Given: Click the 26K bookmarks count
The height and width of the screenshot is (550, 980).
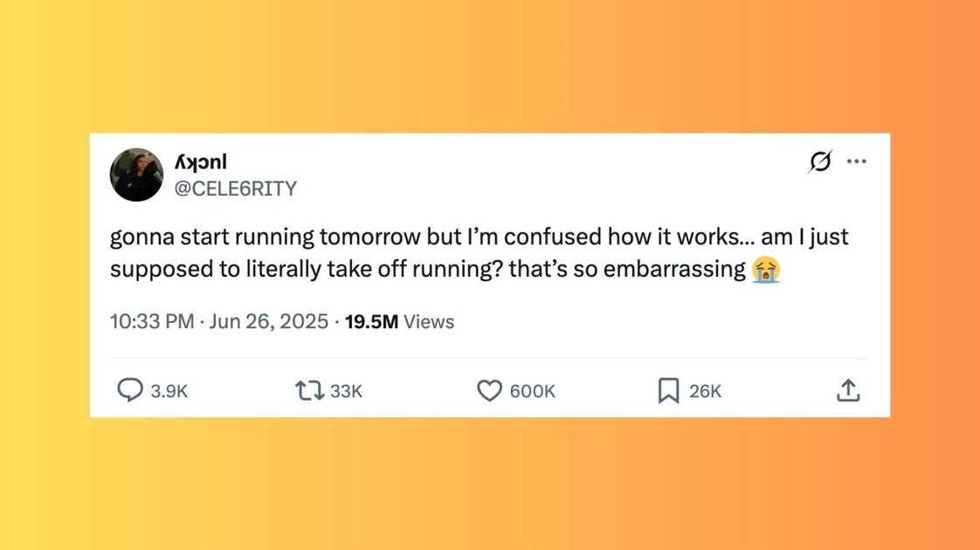Looking at the screenshot, I should (705, 392).
